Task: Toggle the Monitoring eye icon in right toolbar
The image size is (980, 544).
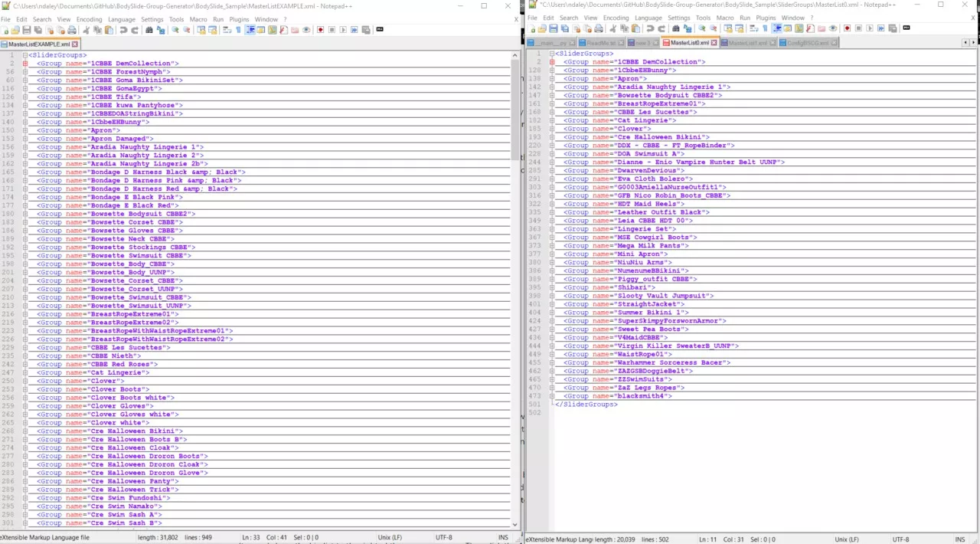Action: [833, 28]
